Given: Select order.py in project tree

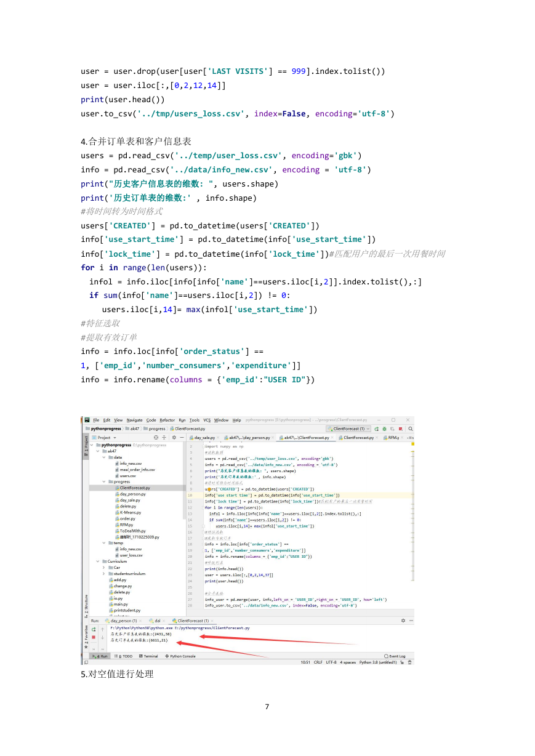Looking at the screenshot, I should pyautogui.click(x=125, y=518).
